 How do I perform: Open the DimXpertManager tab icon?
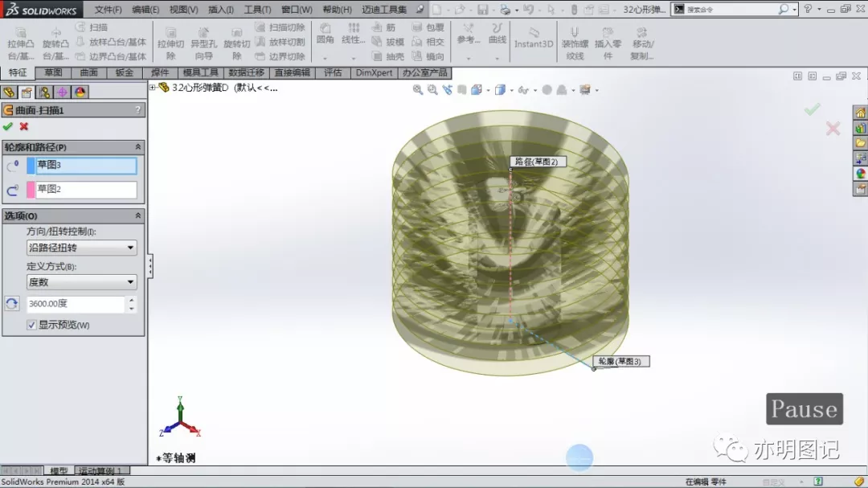[x=62, y=92]
